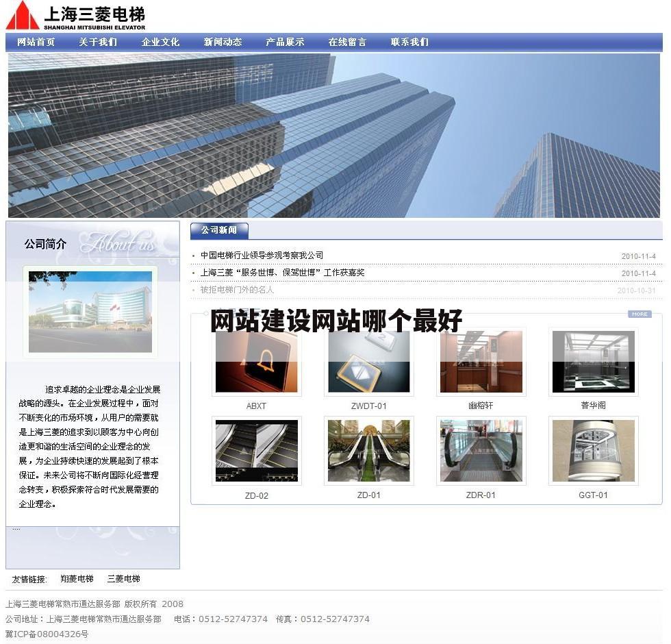671x644 pixels.
Task: Open the 网站首页 homepage menu item
Action: (34, 42)
